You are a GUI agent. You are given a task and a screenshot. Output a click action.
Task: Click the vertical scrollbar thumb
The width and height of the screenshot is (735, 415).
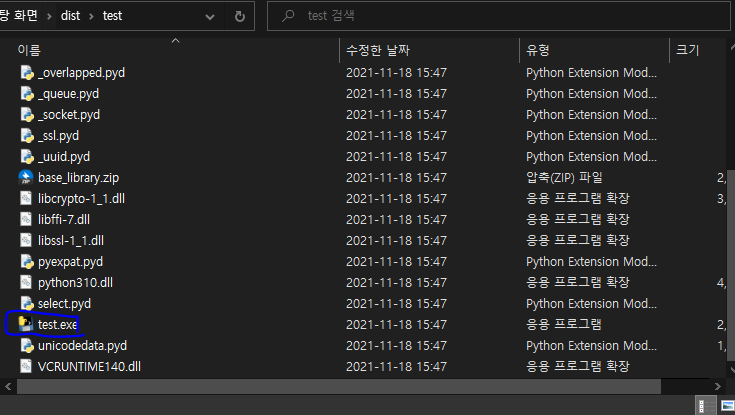pos(731,265)
